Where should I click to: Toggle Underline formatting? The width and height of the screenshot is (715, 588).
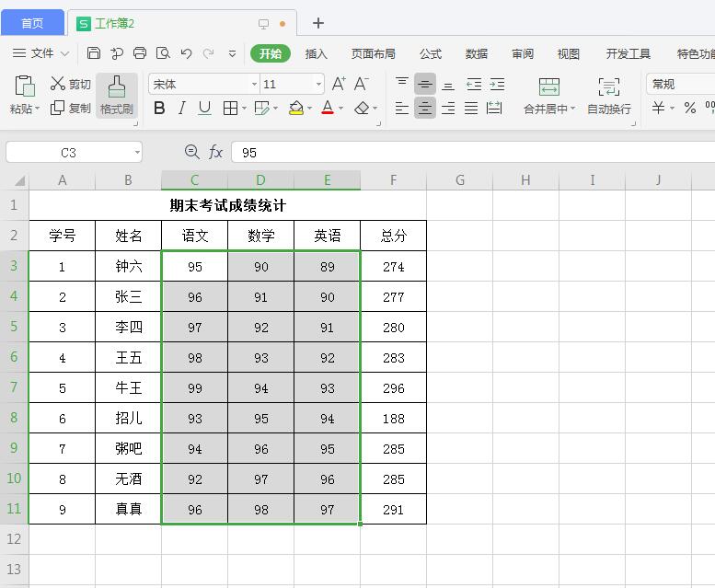[x=204, y=108]
